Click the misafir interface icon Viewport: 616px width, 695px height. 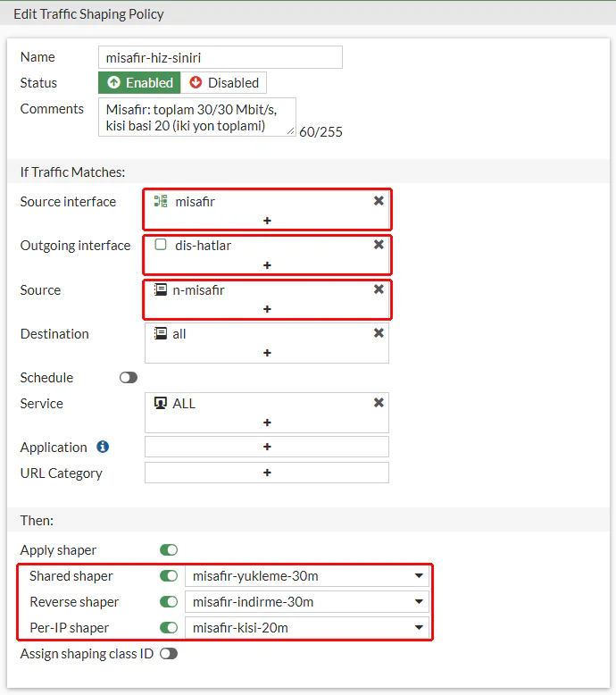(161, 201)
